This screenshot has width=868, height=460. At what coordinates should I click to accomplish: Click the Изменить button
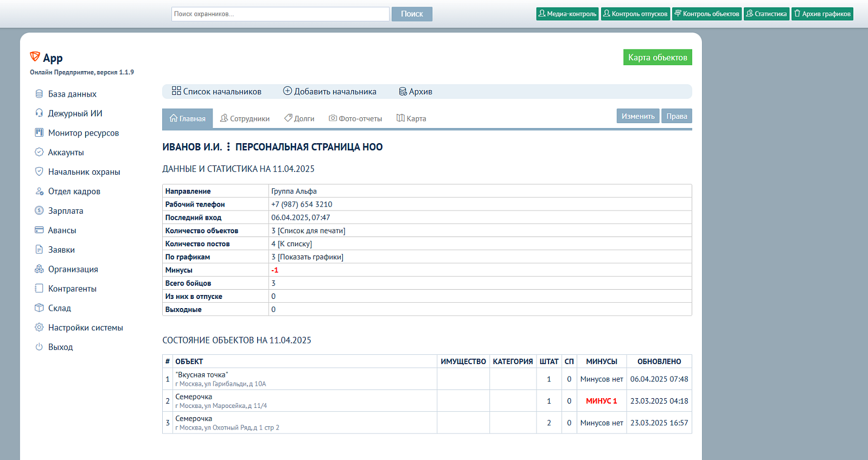[x=638, y=116]
